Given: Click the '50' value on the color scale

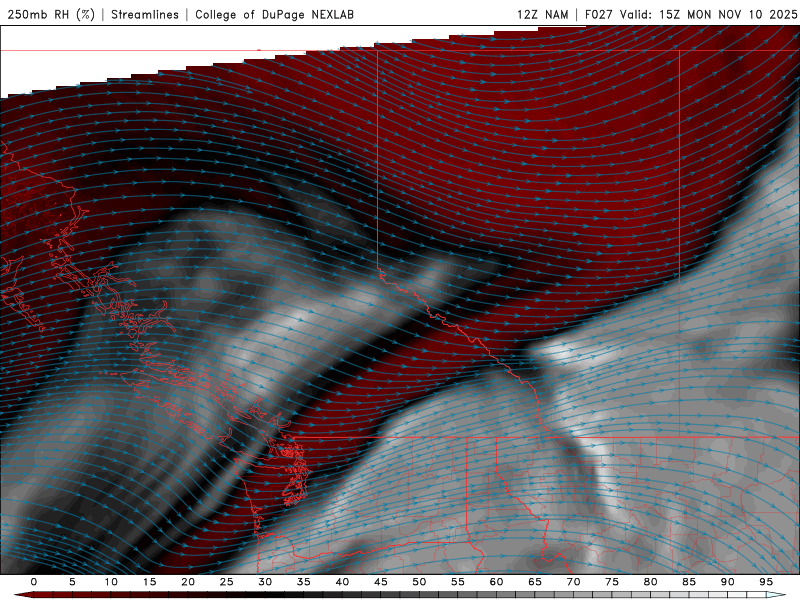Looking at the screenshot, I should click(419, 582).
